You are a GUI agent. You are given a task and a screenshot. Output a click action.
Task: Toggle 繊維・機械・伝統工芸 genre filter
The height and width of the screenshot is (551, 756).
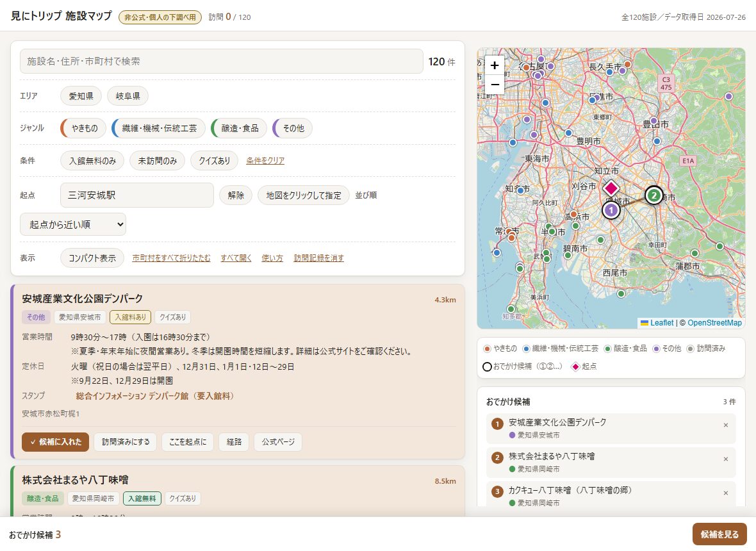159,128
